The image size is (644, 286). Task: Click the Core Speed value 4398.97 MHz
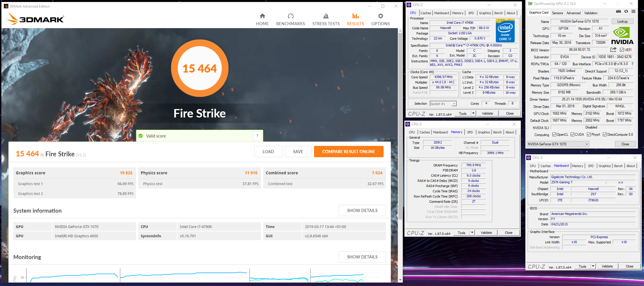[x=443, y=77]
